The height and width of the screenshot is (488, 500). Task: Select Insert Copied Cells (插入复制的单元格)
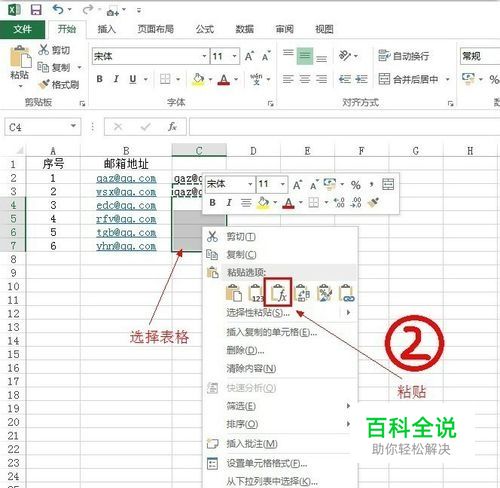coord(280,332)
